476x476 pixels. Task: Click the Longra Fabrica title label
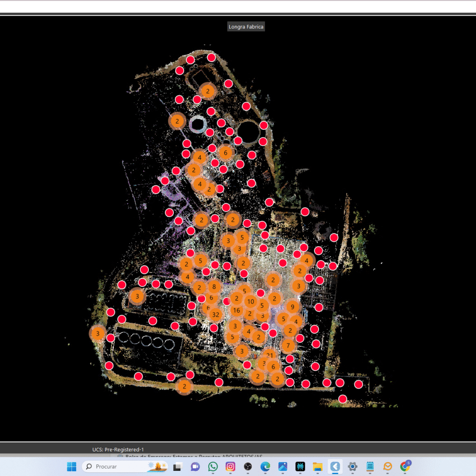[x=246, y=27]
